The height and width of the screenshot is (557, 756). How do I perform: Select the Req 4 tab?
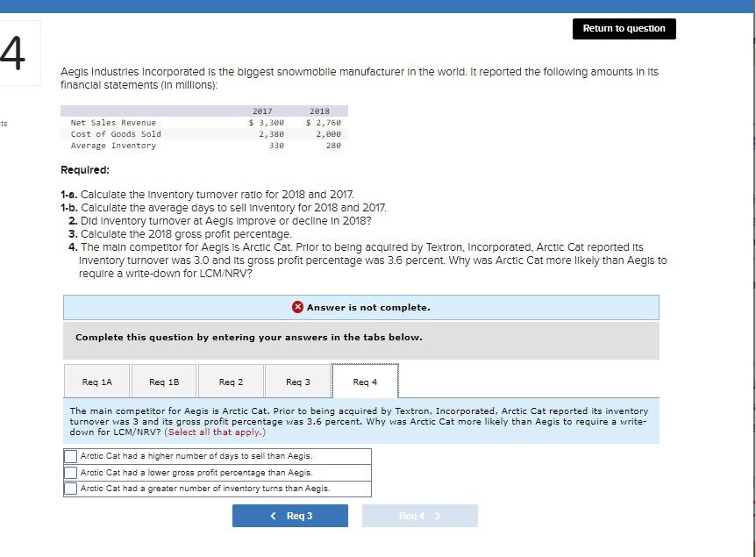point(365,382)
